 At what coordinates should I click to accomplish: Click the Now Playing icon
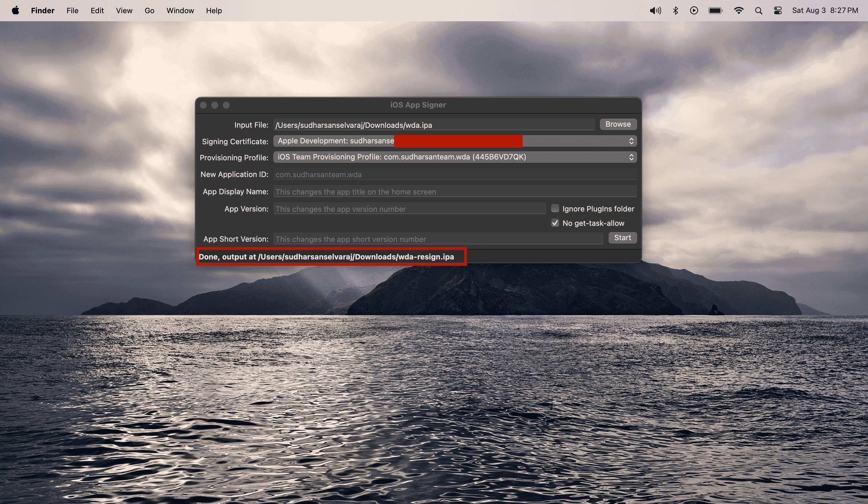694,10
